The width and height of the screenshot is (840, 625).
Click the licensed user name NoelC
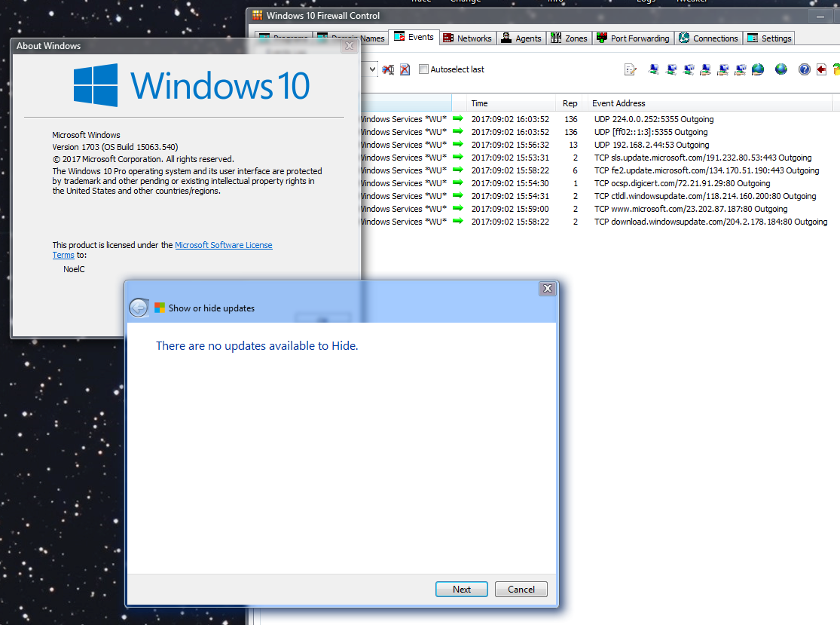74,269
